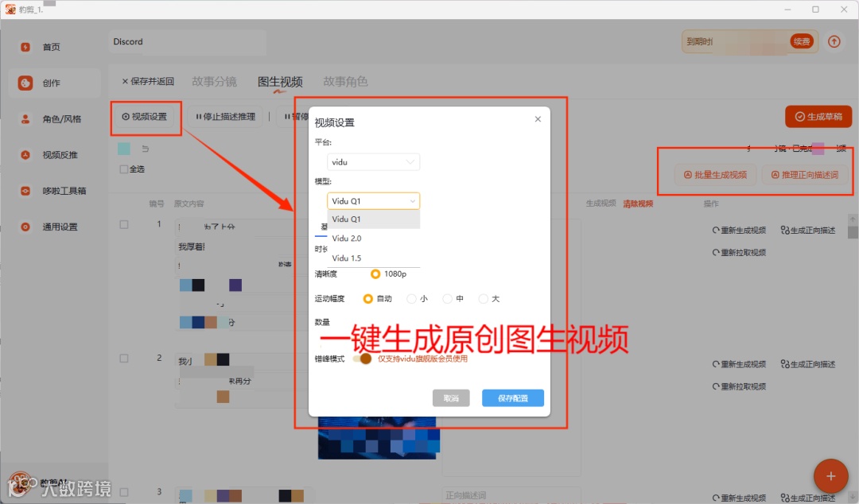The image size is (859, 504).
Task: Open 角色/风格 sidebar icon
Action: pyautogui.click(x=25, y=119)
